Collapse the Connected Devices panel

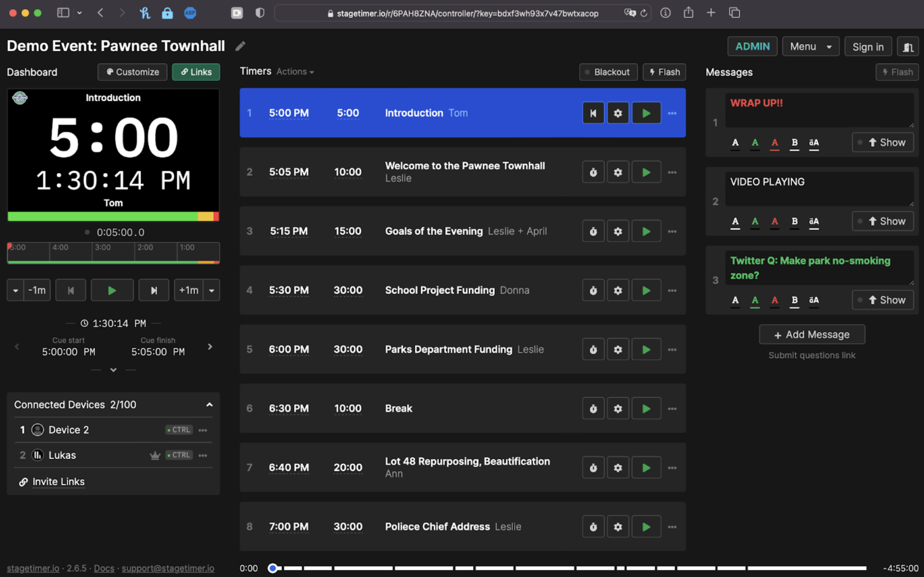pos(209,405)
